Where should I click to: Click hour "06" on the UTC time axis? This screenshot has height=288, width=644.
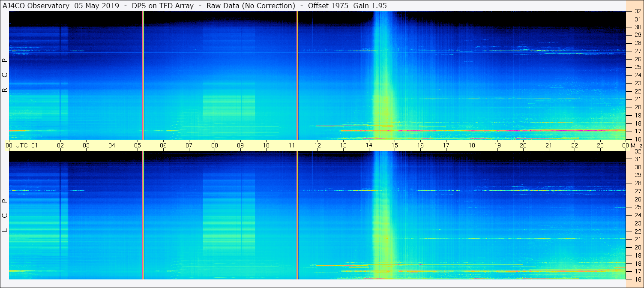coord(163,145)
